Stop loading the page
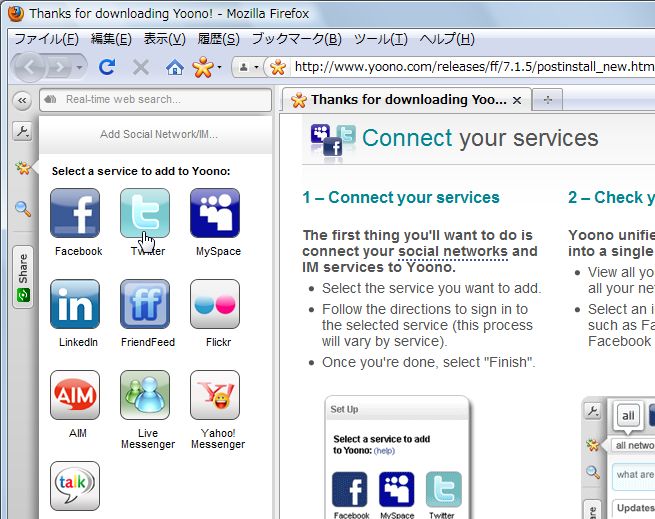Viewport: 655px width, 519px height. [x=141, y=67]
